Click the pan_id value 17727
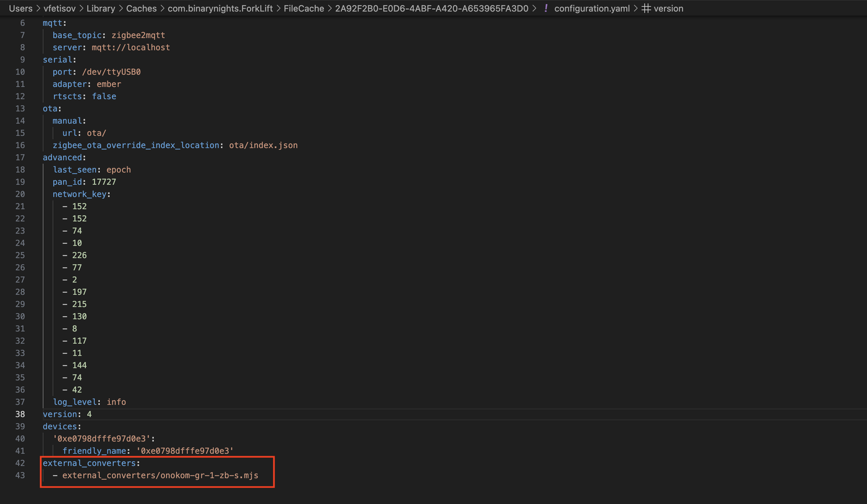This screenshot has width=867, height=504. pos(103,182)
